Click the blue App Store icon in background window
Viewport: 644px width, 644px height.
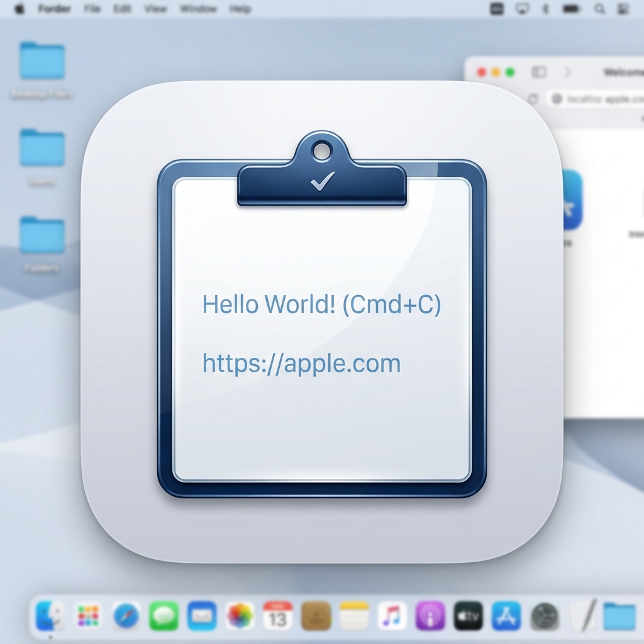coord(572,199)
